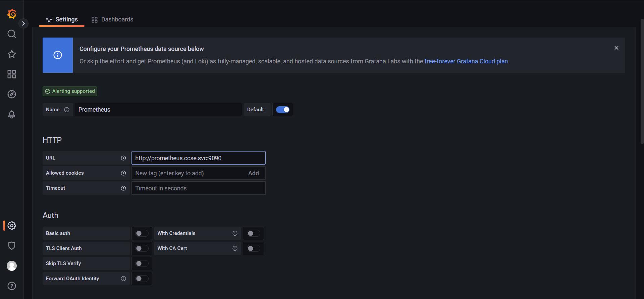
Task: Click Add button for allowed cookies
Action: pos(254,173)
